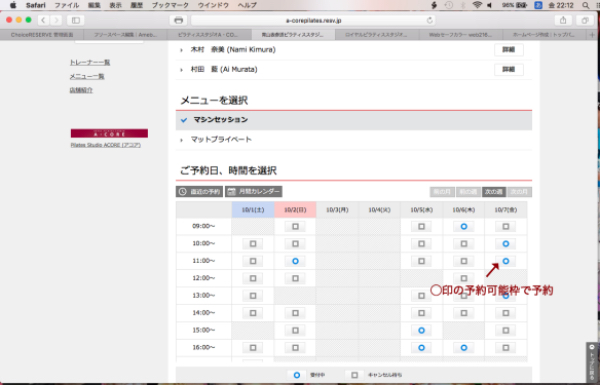Select the checked マシンセッション menu option
The width and height of the screenshot is (600, 385).
coord(354,120)
